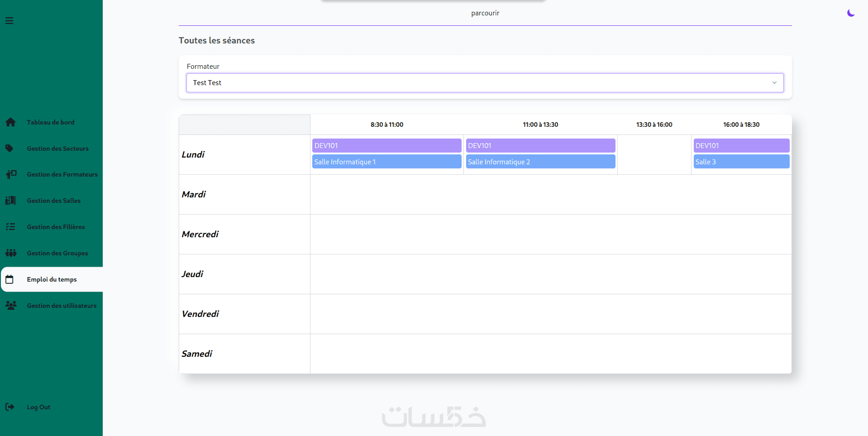This screenshot has height=436, width=868.
Task: Click the Mercredi row label
Action: click(x=200, y=234)
